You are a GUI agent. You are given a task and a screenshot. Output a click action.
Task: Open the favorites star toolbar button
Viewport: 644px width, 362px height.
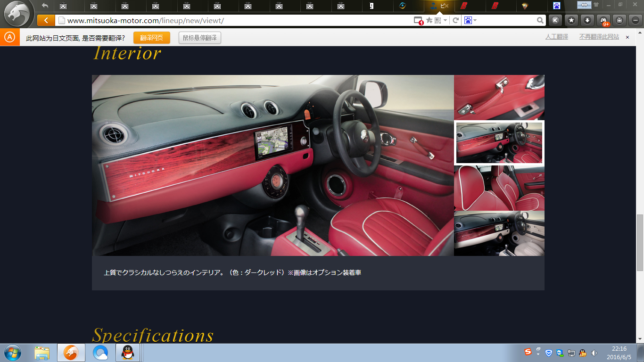571,20
